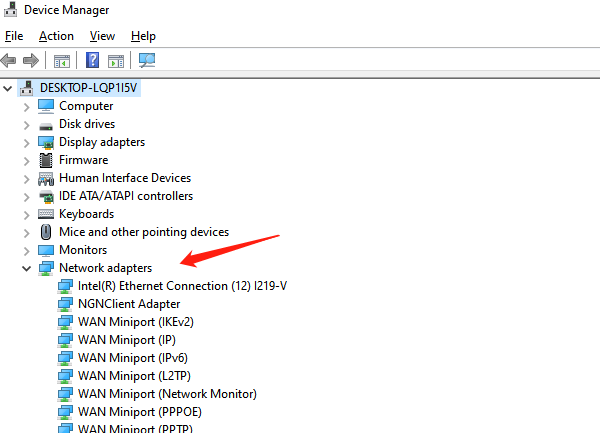Click the Monitors category icon
This screenshot has width=600, height=433.
pos(46,251)
